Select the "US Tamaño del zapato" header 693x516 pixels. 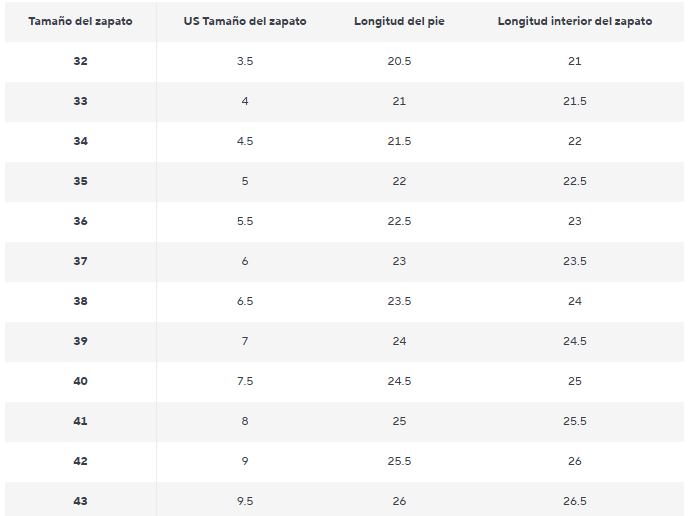point(245,21)
